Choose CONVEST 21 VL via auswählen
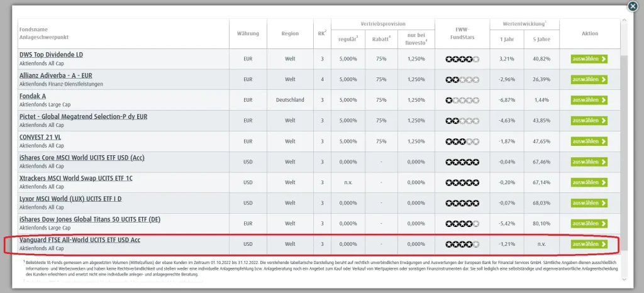644x293 pixels. [589, 141]
